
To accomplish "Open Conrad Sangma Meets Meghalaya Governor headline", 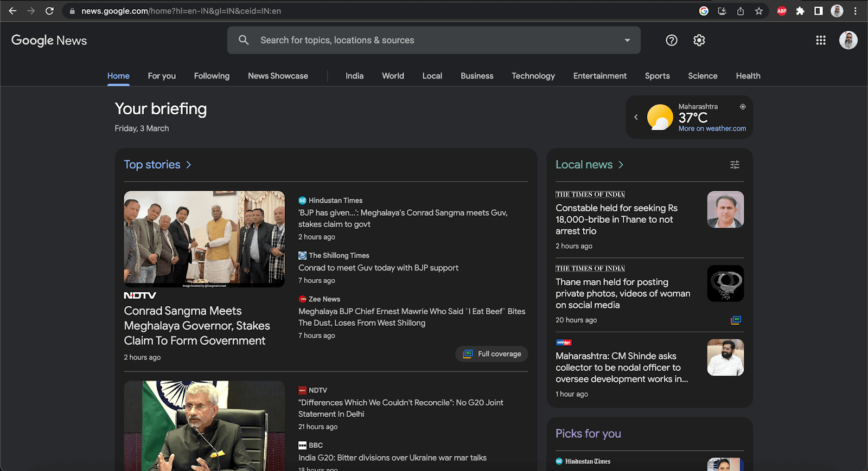I will [x=196, y=326].
